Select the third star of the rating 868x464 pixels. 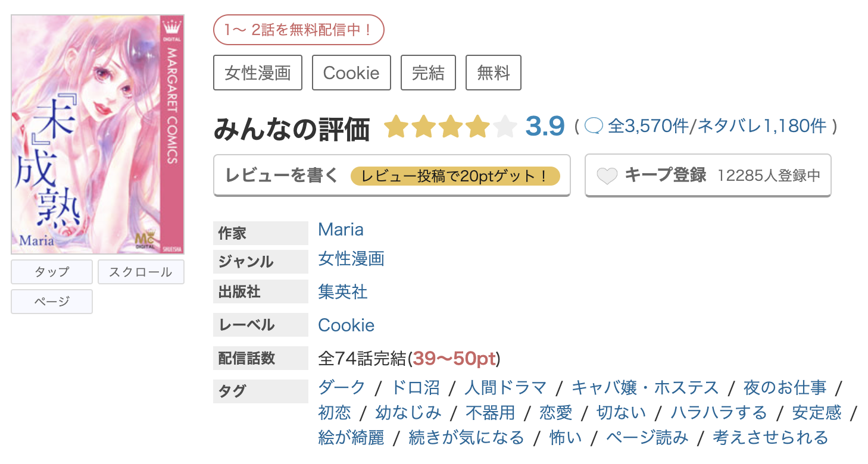[449, 127]
